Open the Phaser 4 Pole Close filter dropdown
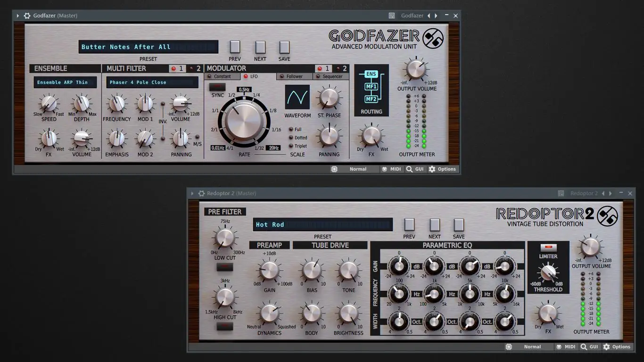Viewport: 644px width, 362px height. pos(152,82)
